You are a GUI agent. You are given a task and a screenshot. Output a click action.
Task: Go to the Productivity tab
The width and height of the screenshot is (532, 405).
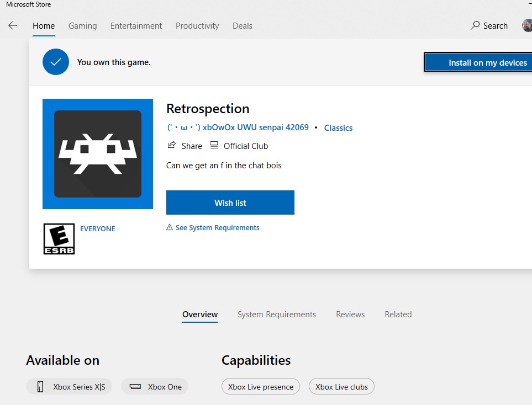pyautogui.click(x=197, y=26)
